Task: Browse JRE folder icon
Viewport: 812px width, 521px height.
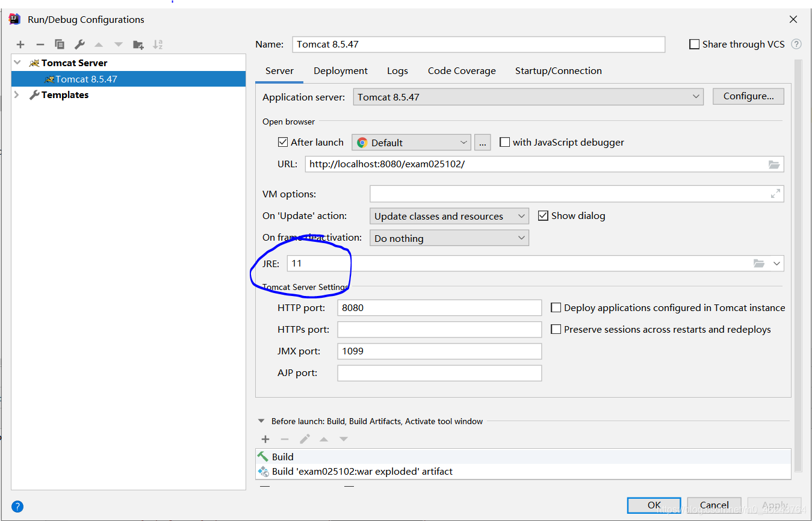Action: coord(759,264)
